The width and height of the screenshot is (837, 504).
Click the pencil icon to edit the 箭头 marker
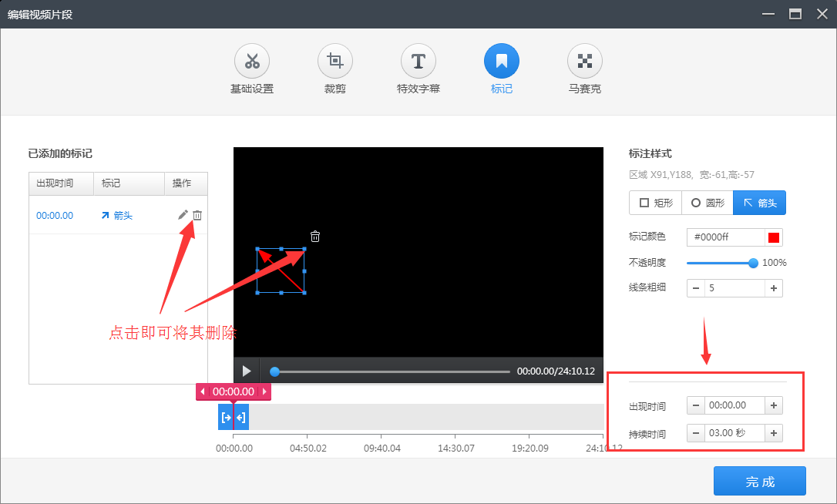coord(183,215)
